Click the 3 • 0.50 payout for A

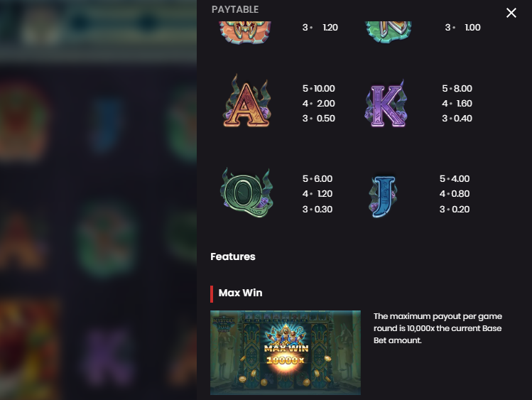(x=319, y=119)
